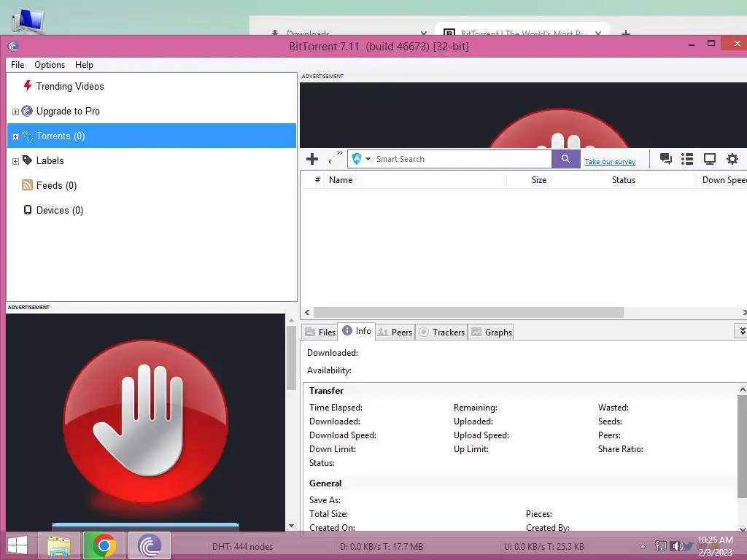Click the top banner advertisement
The width and height of the screenshot is (747, 560).
pyautogui.click(x=523, y=114)
